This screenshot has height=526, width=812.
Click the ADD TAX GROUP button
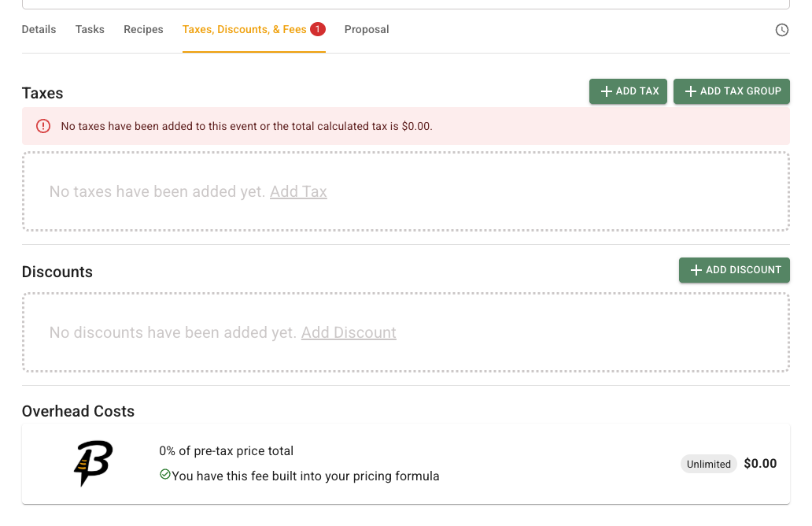(x=731, y=91)
